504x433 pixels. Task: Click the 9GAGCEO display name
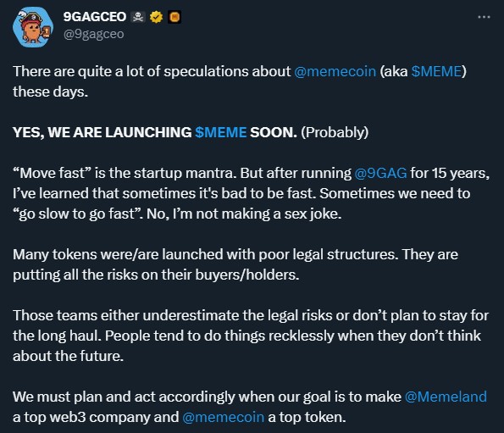(95, 17)
